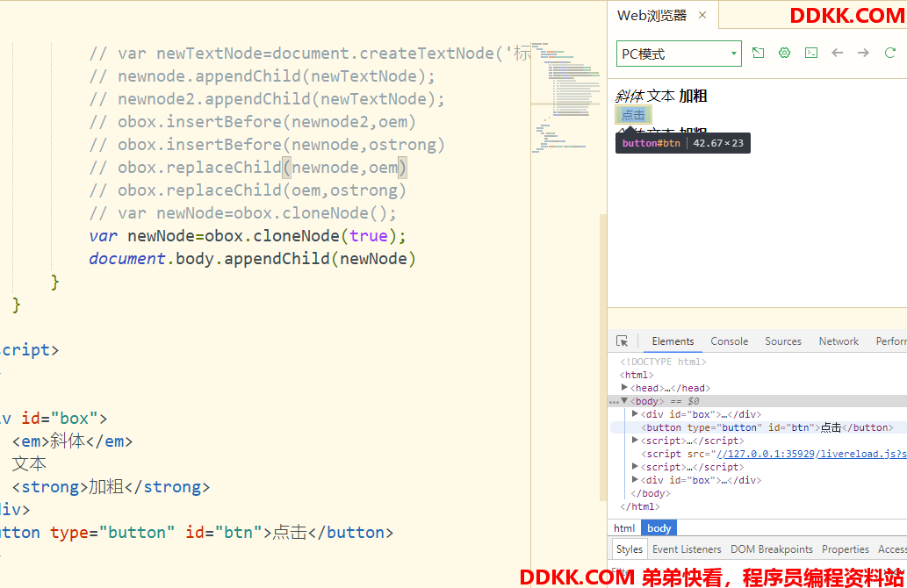The width and height of the screenshot is (907, 588).
Task: Open the DOM Breakpoints tab
Action: (x=772, y=549)
